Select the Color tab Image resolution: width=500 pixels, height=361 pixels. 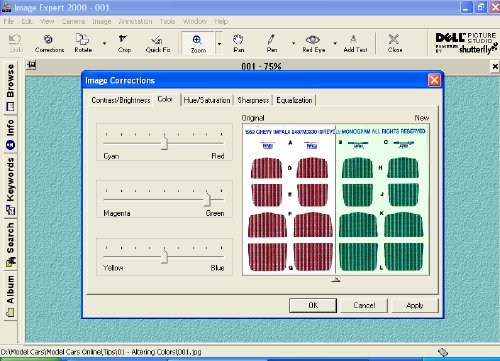165,99
